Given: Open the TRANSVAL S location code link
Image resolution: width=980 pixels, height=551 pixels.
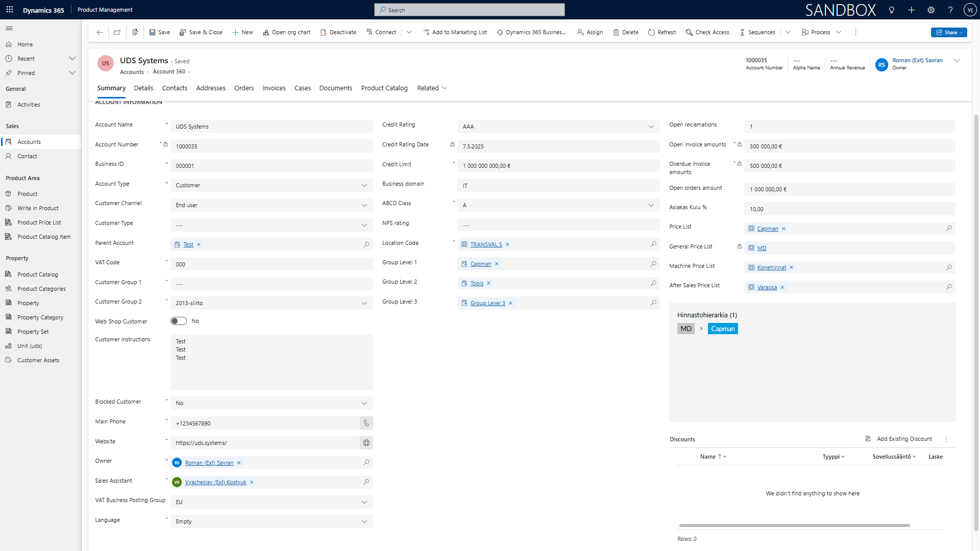Looking at the screenshot, I should pos(486,244).
